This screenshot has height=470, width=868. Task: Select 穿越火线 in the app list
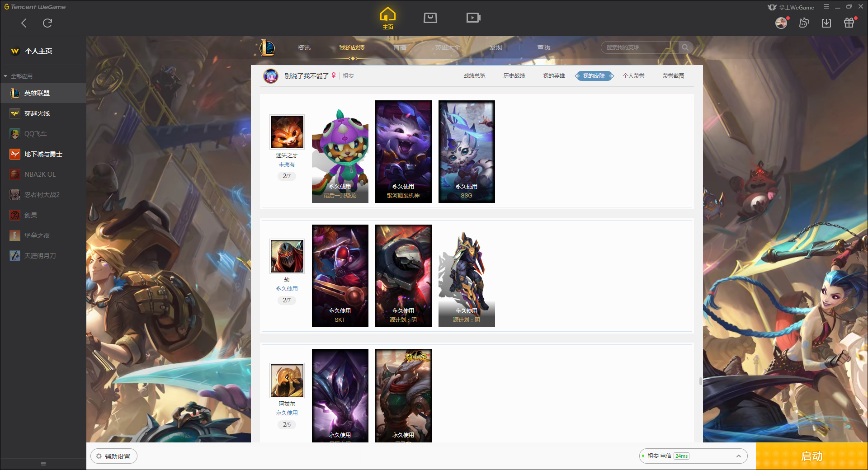[43, 113]
